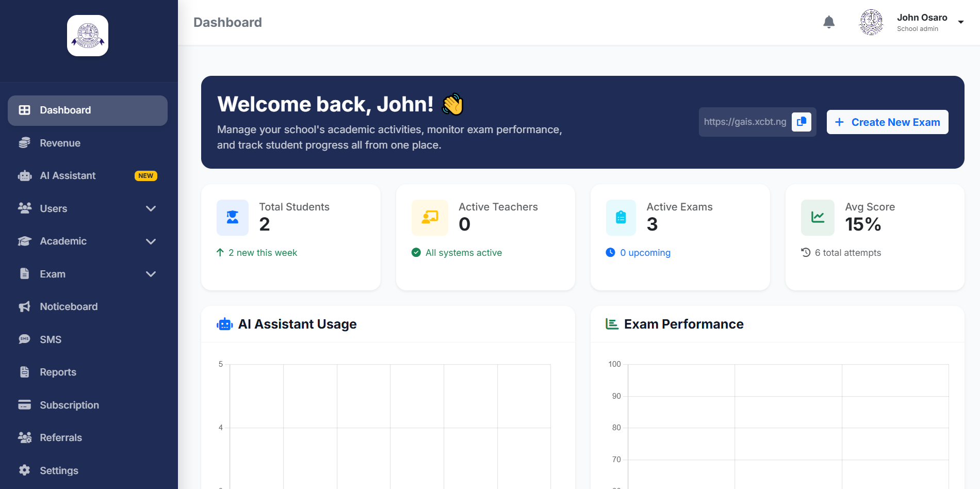Click the history icon next to total attempts
This screenshot has width=980, height=489.
(806, 252)
